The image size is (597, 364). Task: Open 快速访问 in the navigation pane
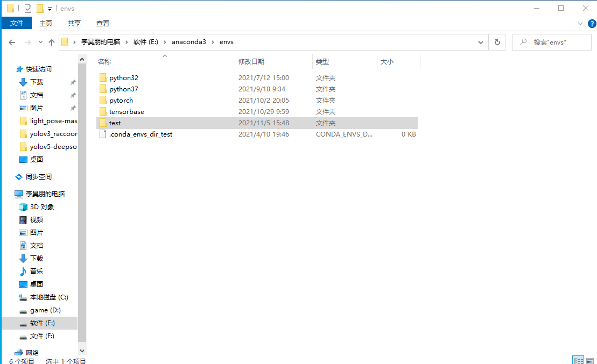click(x=38, y=69)
